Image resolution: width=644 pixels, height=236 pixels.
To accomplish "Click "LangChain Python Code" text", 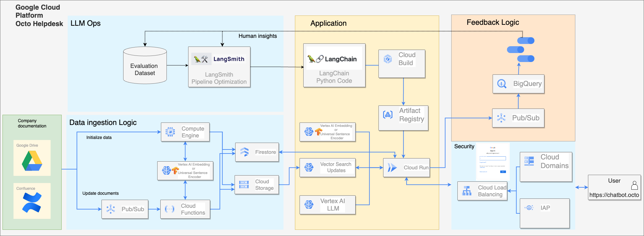I will 334,77.
